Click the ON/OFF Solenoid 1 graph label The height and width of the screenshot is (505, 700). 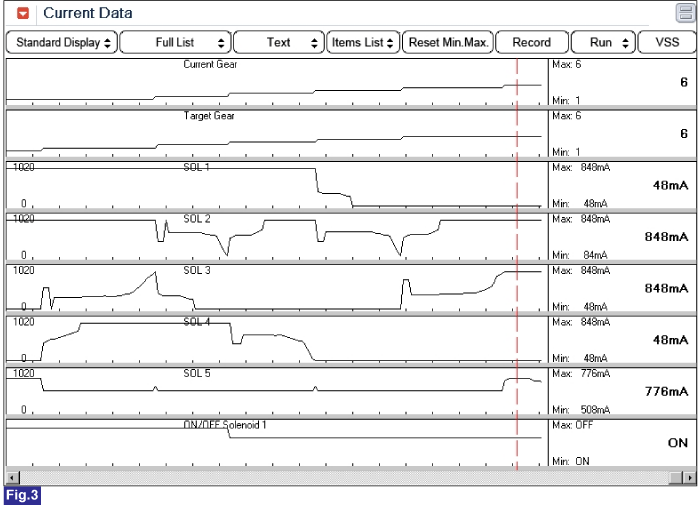pos(225,425)
